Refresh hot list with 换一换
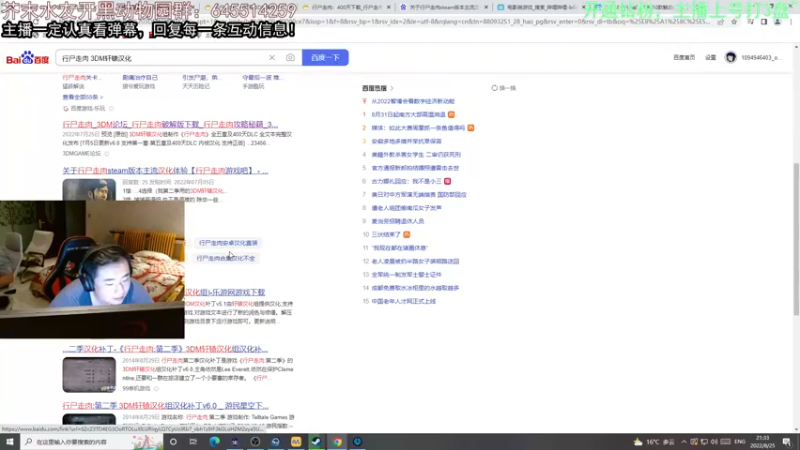This screenshot has width=800, height=450. pyautogui.click(x=504, y=88)
